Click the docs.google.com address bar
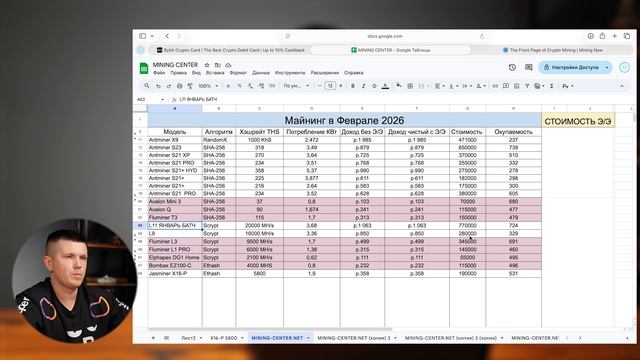 384,36
